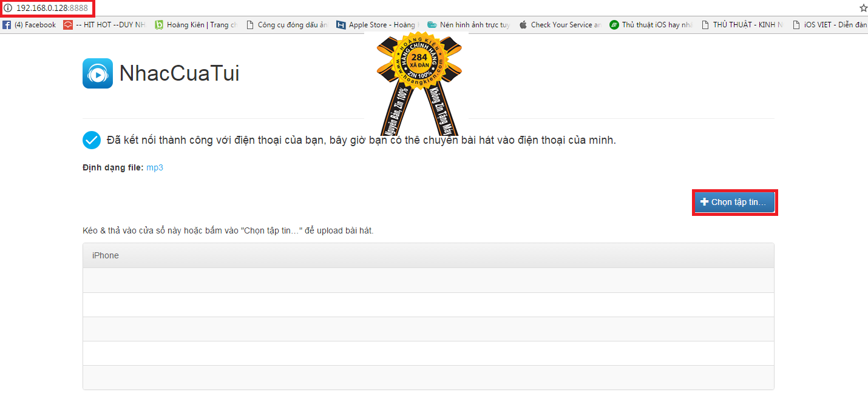This screenshot has width=868, height=393.
Task: Click the Chọn tập tin… upload button
Action: (x=734, y=202)
